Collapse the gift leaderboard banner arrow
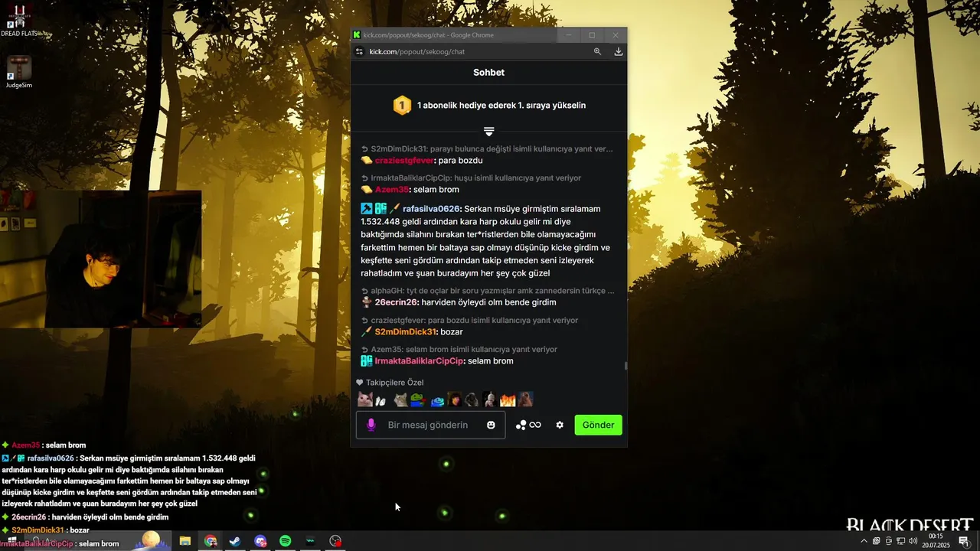 489,132
